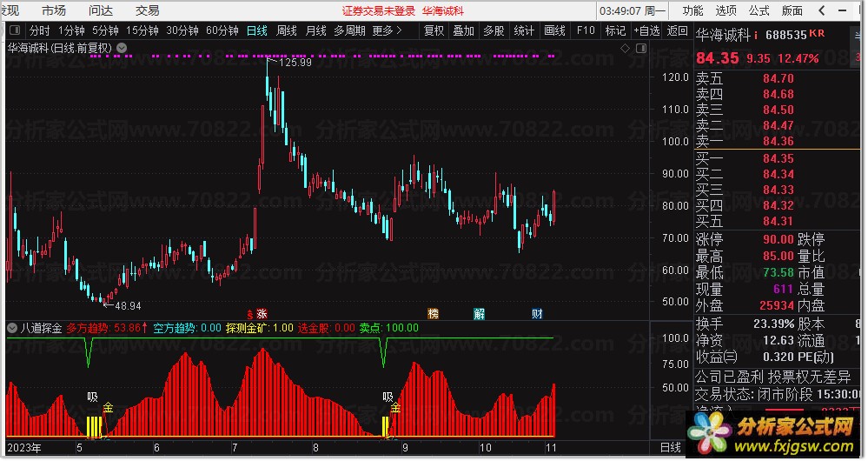The image size is (868, 461).
Task: Select the 30分钟 period
Action: point(182,31)
